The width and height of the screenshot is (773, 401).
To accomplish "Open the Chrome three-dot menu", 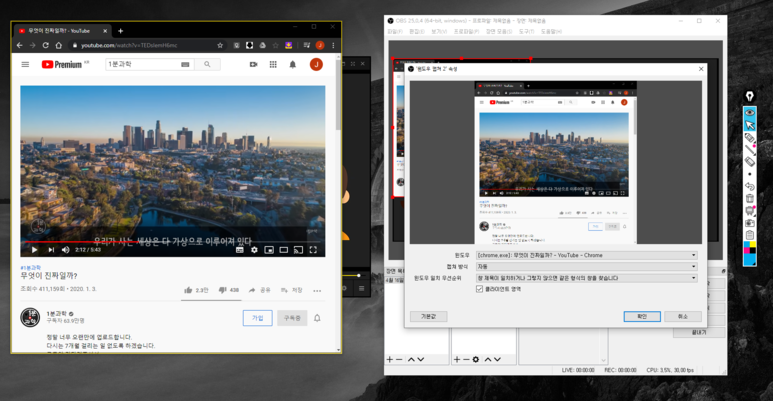I will [333, 45].
